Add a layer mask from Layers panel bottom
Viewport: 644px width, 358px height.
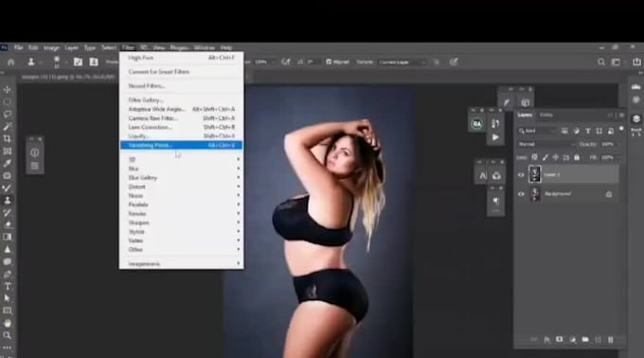click(560, 339)
